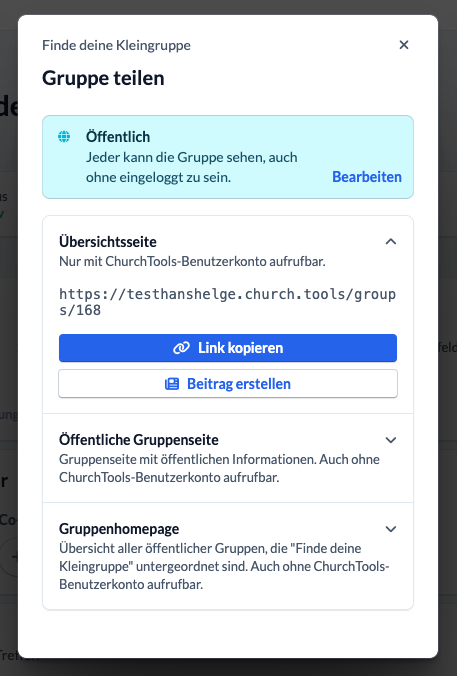Screen dimensions: 457x676
Task: Open the Öffentliche Gruppenseite heading
Action: [x=139, y=440]
